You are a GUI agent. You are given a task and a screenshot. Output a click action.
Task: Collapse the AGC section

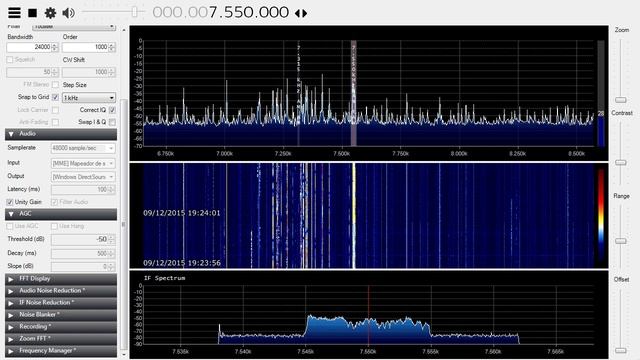(x=61, y=214)
